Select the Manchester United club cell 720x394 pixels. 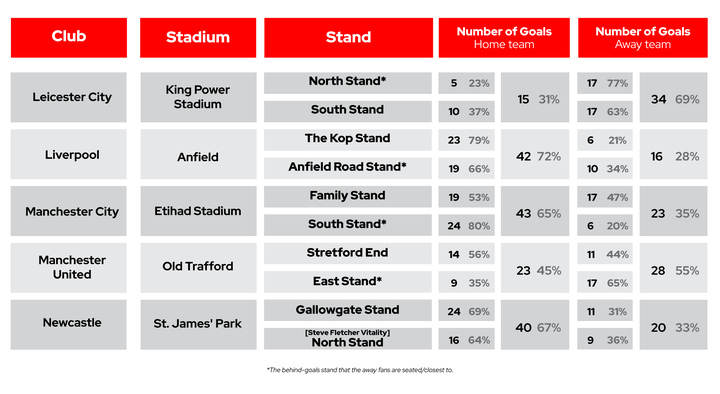pyautogui.click(x=69, y=268)
